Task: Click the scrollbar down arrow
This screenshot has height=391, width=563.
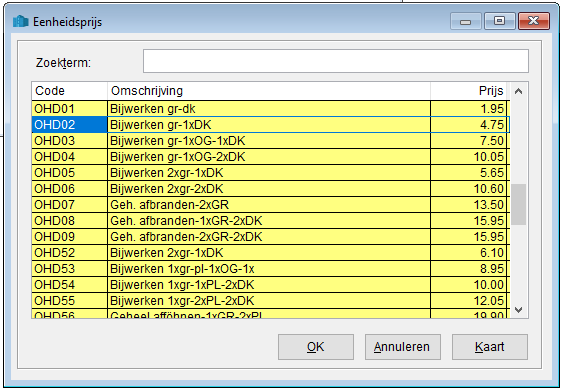Action: 518,309
